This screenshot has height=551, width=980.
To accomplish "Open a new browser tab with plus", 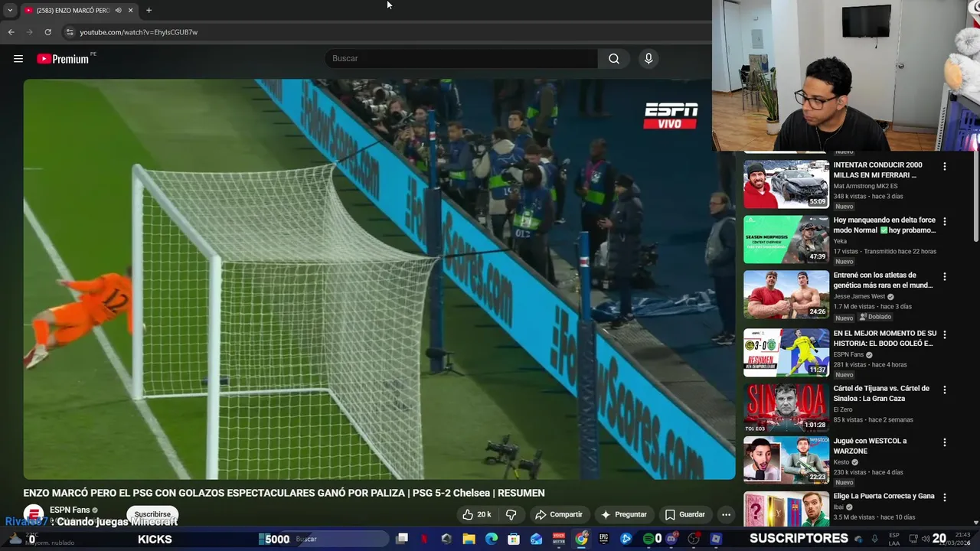I will click(149, 10).
